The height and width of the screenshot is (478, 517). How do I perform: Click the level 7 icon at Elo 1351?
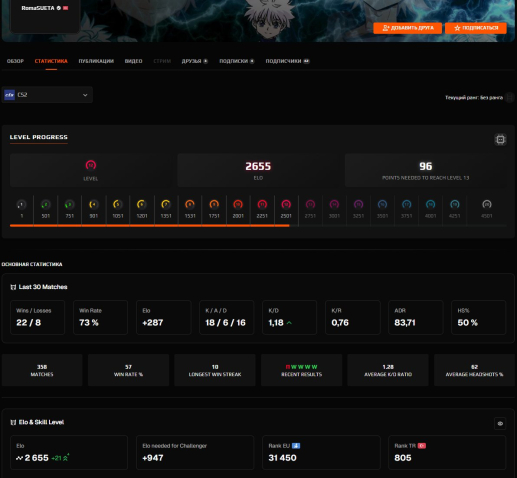tap(166, 204)
